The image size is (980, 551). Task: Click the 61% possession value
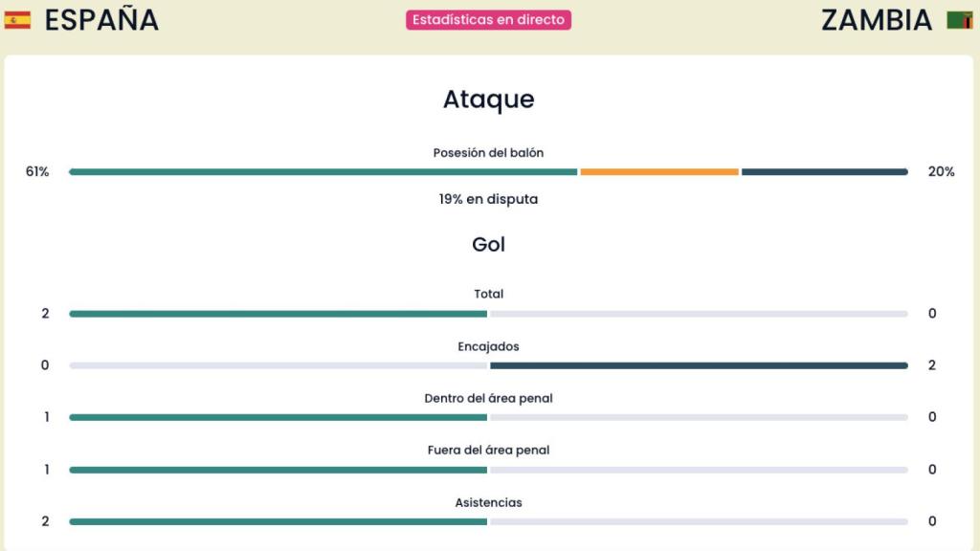click(x=37, y=172)
